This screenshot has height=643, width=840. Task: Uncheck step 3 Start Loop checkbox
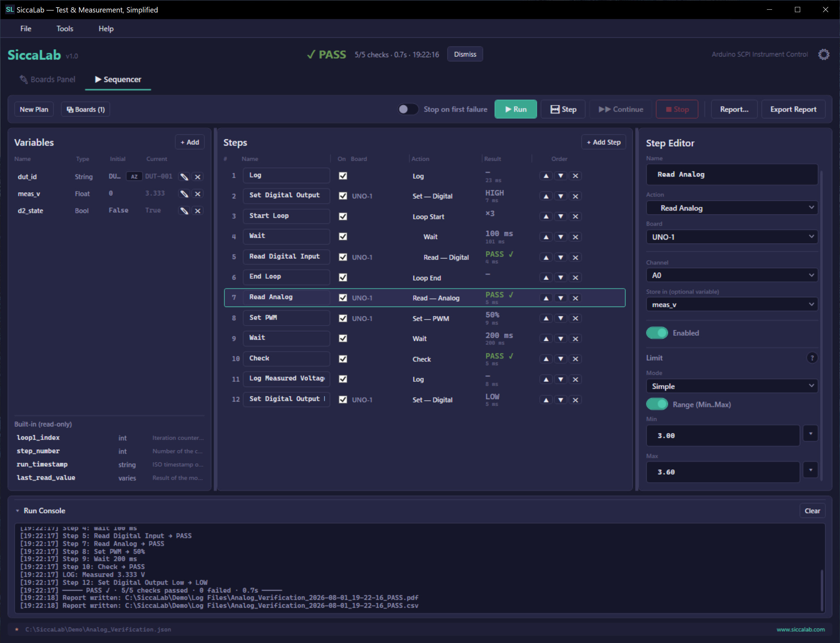(x=343, y=216)
